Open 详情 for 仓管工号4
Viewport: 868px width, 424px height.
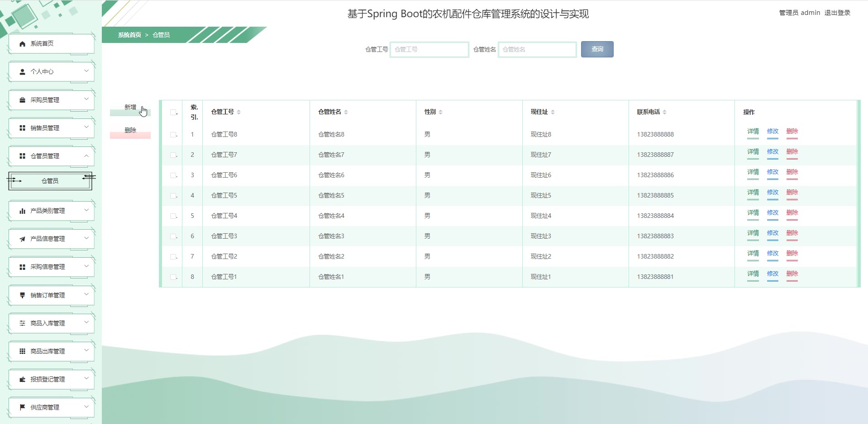pos(753,213)
